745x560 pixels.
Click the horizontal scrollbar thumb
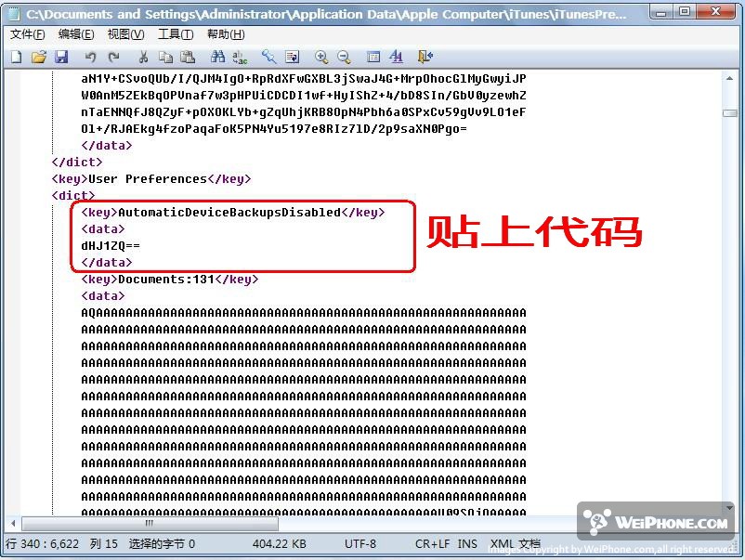coord(150,524)
